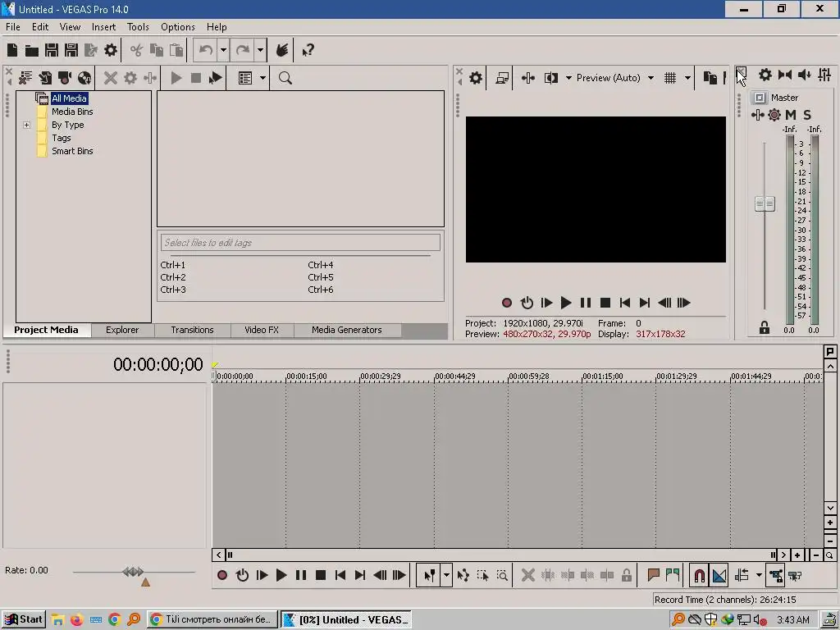Image resolution: width=840 pixels, height=630 pixels.
Task: Expand the By Type tree node
Action: pos(27,125)
